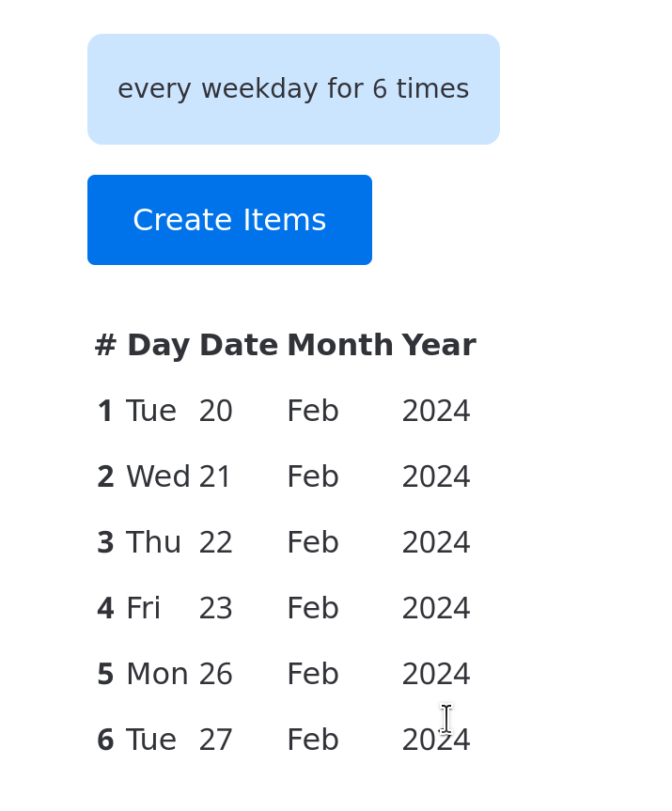This screenshot has width=672, height=811.
Task: Click Feb in row 3
Action: click(312, 543)
